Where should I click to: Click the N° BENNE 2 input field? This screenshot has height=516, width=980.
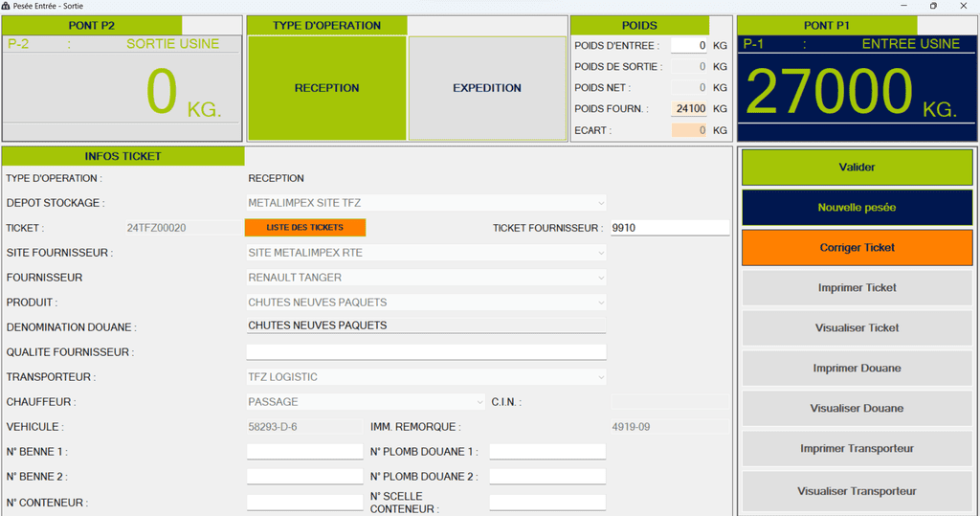point(305,477)
